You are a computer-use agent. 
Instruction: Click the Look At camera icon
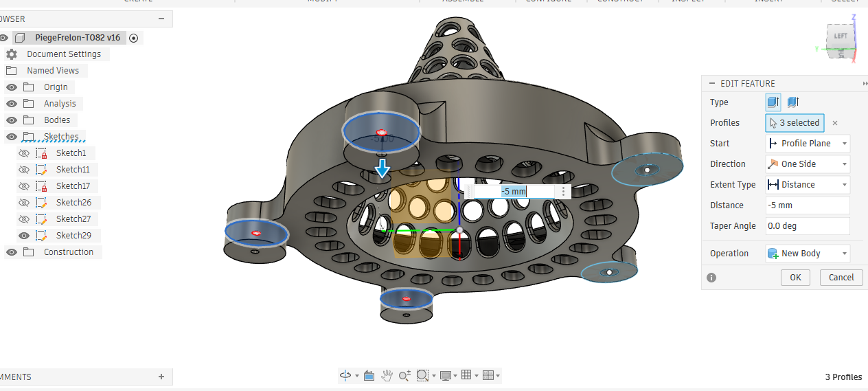click(x=369, y=375)
